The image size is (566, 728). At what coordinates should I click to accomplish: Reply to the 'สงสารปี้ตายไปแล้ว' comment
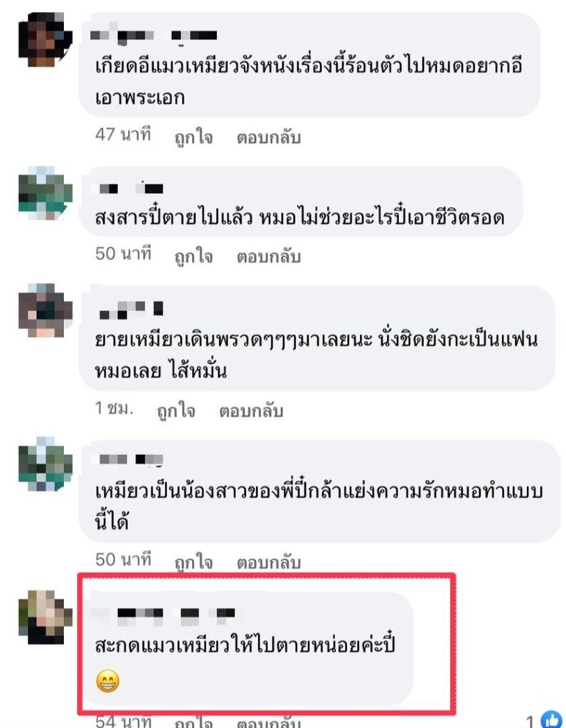point(269,256)
